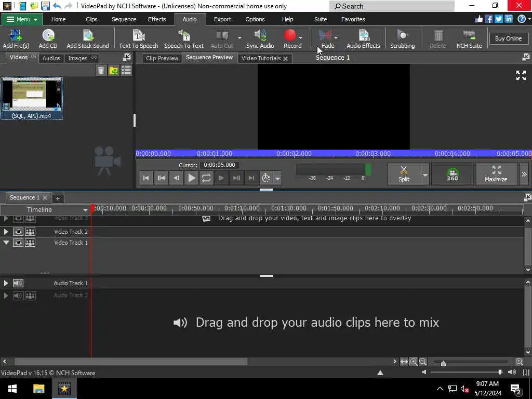The height and width of the screenshot is (399, 532).
Task: Click the save project icon in title bar
Action: tap(45, 6)
